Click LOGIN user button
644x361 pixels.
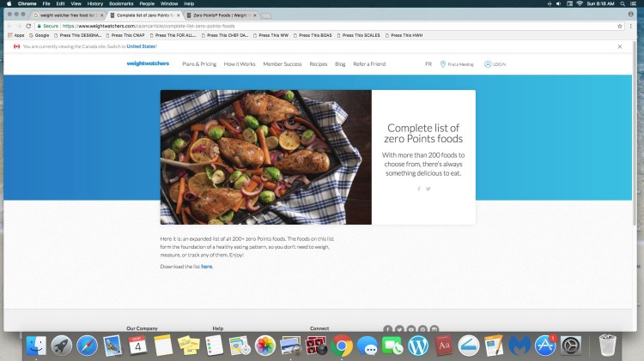495,64
